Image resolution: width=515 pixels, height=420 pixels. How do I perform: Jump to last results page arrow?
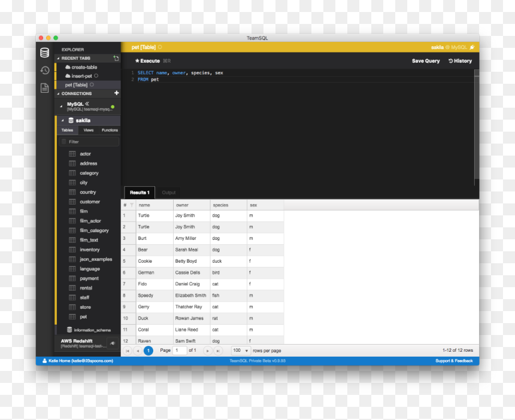[x=218, y=351]
